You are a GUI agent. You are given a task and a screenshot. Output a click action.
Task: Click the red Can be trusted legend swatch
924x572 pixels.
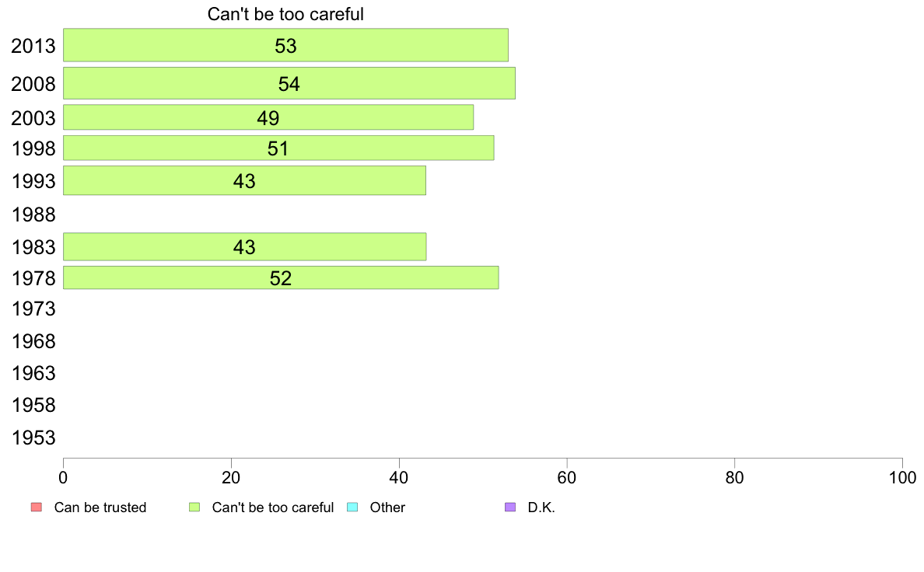(x=37, y=507)
